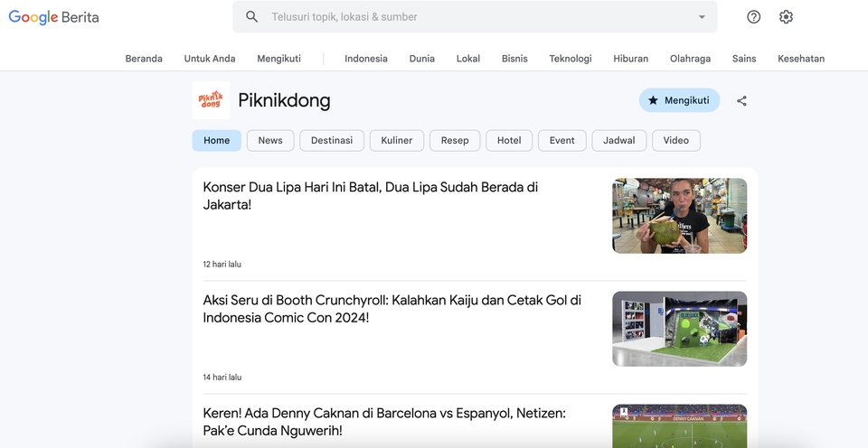Switch to the Video tab chip
868x448 pixels.
pyautogui.click(x=676, y=141)
